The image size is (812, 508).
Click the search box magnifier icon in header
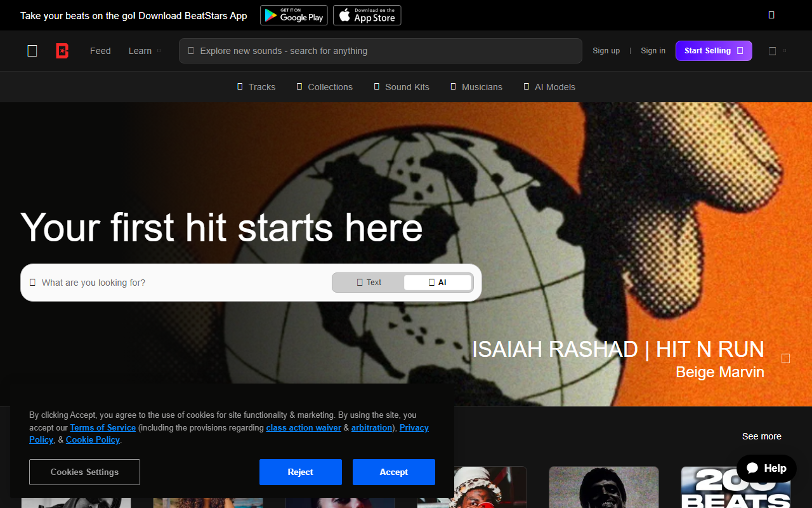click(x=191, y=51)
